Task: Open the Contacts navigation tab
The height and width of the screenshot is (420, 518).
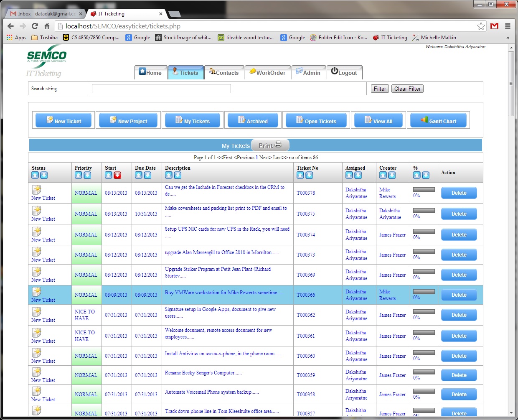Action: (224, 73)
